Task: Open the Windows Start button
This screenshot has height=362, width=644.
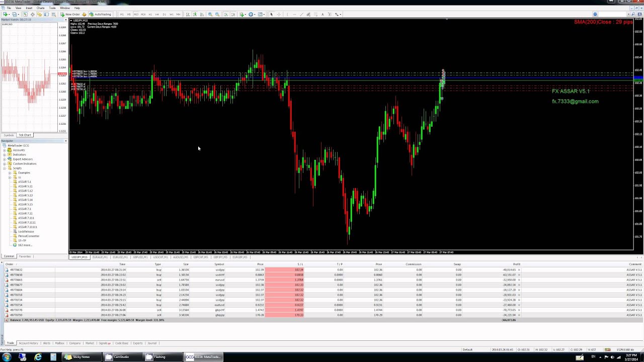Action: click(x=6, y=357)
